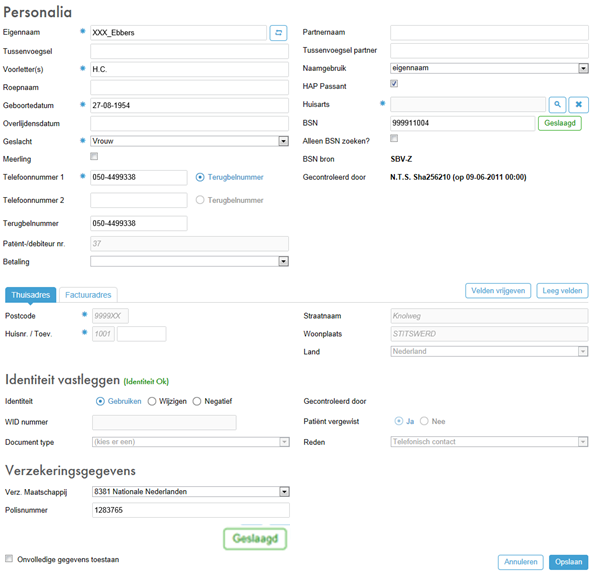Click the Telefoonnummer 1 input field

tap(139, 177)
